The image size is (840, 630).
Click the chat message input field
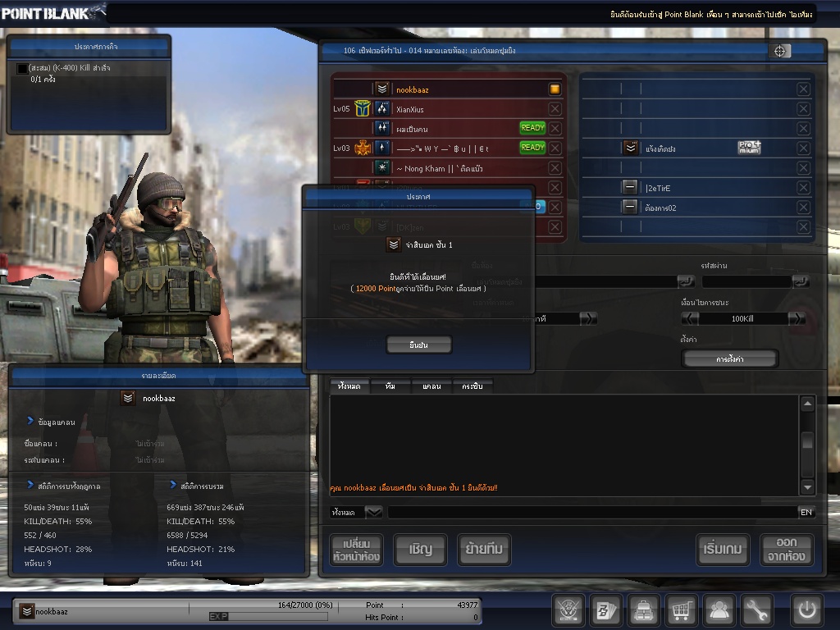[x=592, y=512]
